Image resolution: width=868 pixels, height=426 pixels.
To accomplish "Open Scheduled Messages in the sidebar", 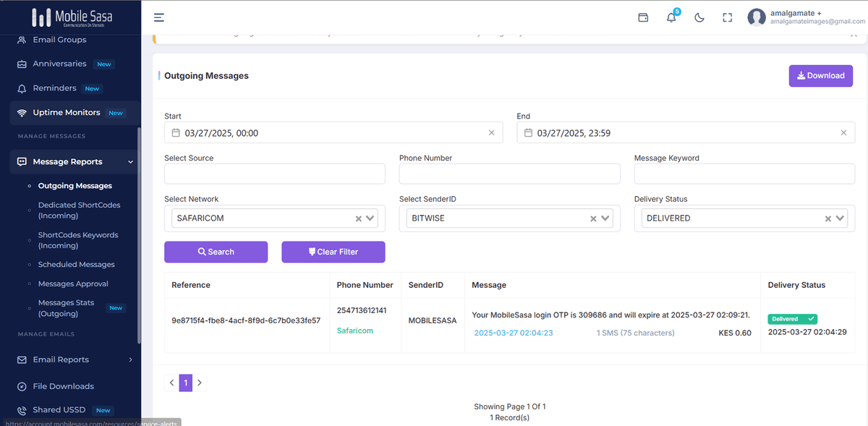I will (77, 265).
